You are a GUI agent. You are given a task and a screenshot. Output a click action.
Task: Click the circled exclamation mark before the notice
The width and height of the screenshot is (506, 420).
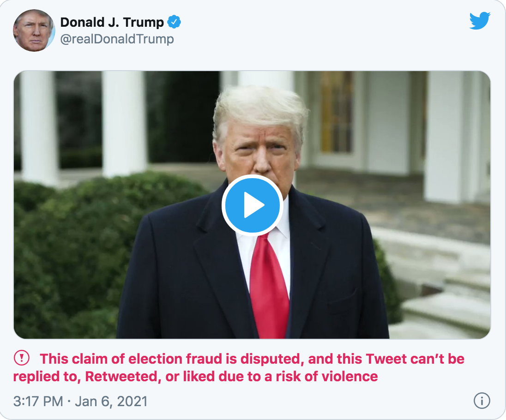[23, 357]
